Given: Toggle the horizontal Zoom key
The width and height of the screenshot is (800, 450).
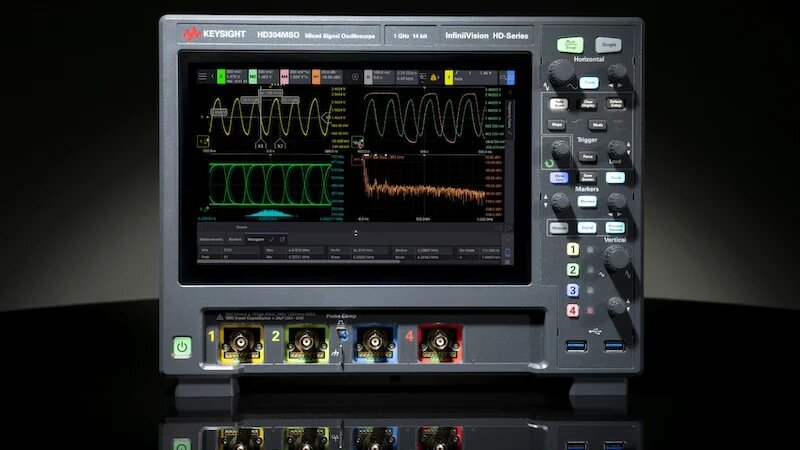Looking at the screenshot, I should click(x=589, y=83).
